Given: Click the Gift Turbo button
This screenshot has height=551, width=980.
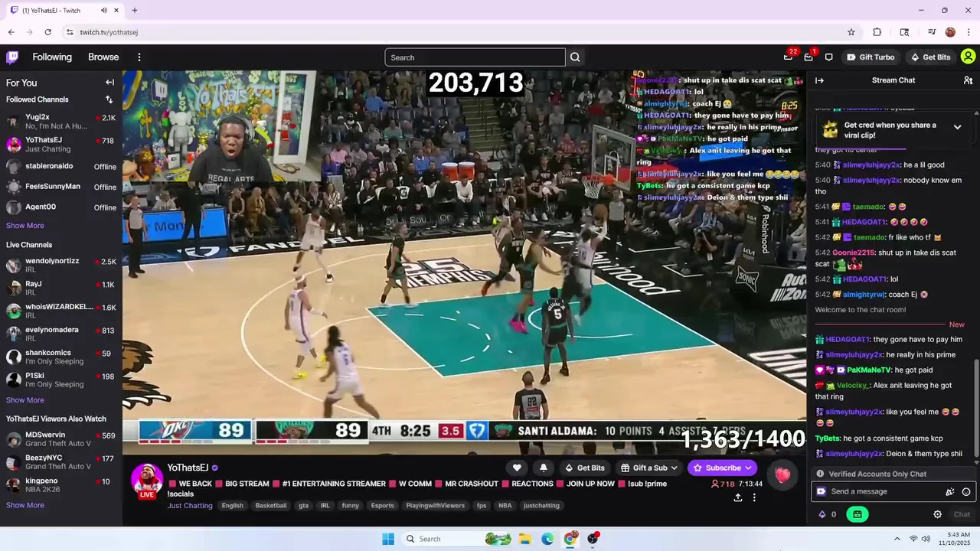Looking at the screenshot, I should (x=871, y=57).
